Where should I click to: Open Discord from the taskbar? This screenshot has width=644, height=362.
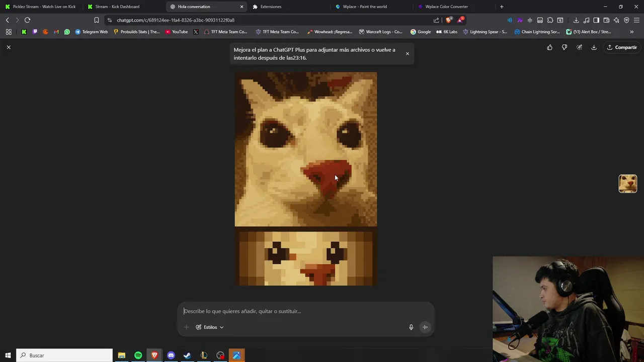point(171,355)
